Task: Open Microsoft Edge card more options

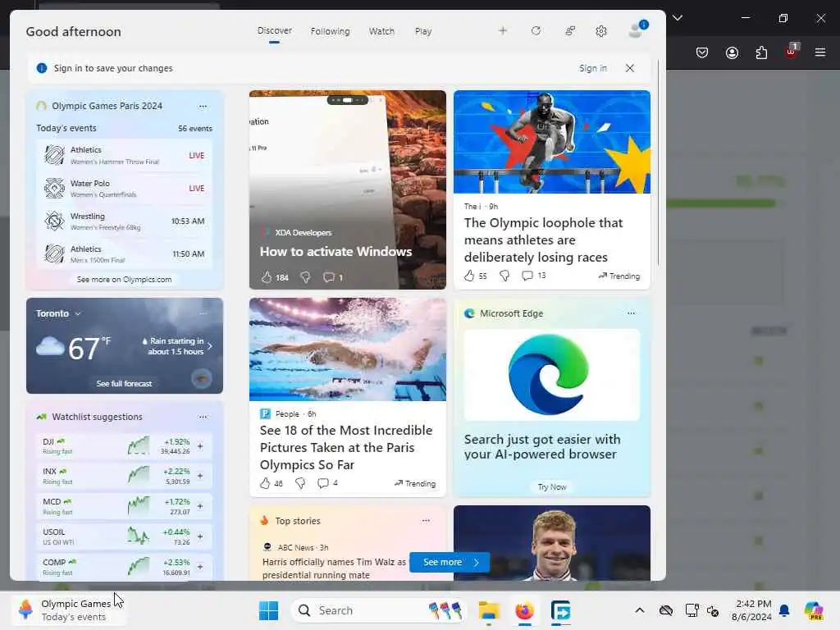Action: 631,313
